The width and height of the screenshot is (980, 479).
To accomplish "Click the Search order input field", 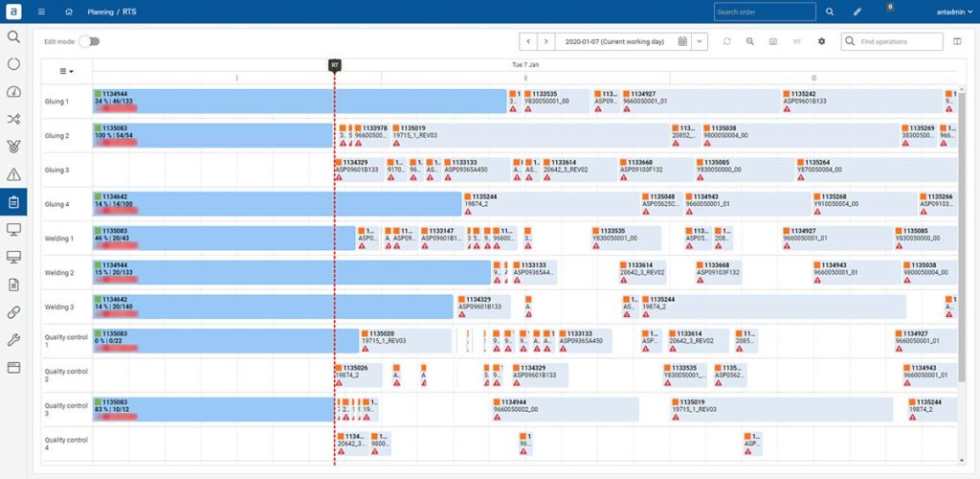I will pyautogui.click(x=765, y=11).
